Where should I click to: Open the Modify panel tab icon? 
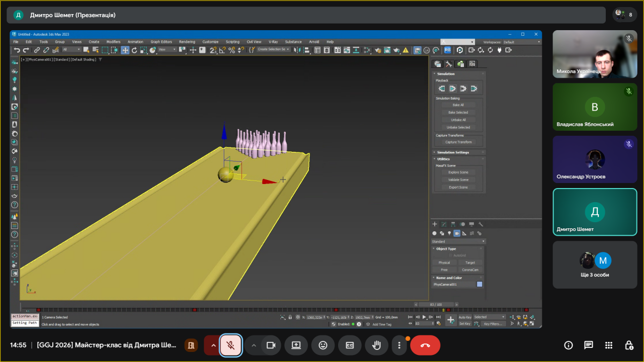point(443,224)
